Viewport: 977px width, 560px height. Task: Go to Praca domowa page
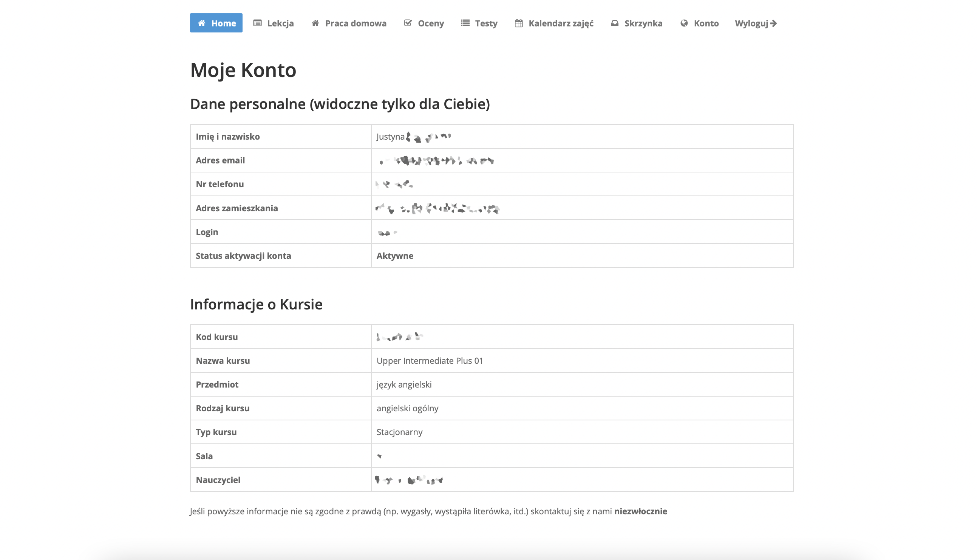click(355, 23)
